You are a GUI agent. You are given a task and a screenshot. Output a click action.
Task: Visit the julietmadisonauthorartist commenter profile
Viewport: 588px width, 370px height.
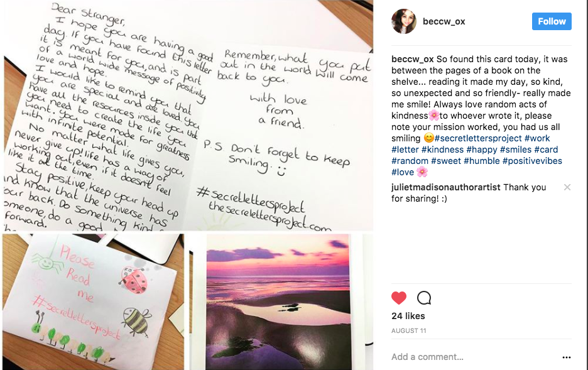pyautogui.click(x=446, y=187)
